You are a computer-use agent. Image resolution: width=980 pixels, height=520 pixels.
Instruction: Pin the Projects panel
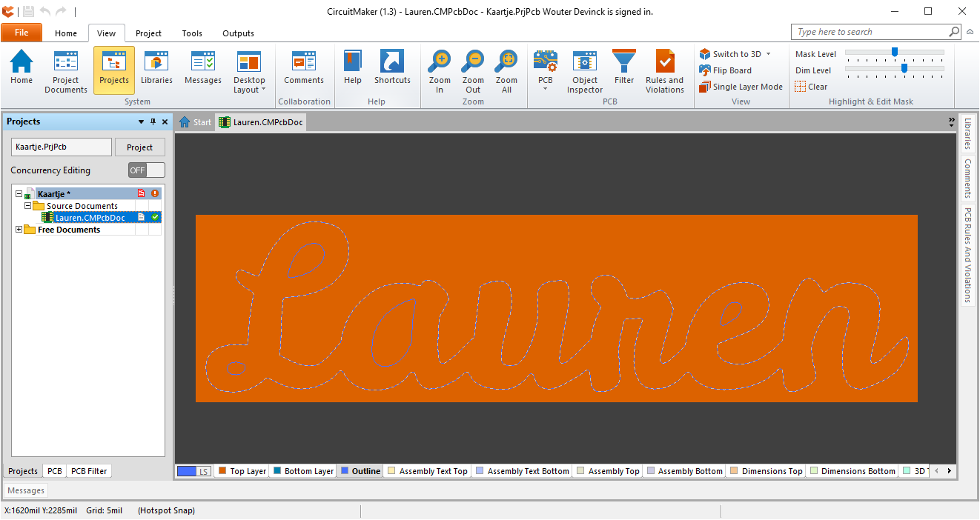pos(153,122)
